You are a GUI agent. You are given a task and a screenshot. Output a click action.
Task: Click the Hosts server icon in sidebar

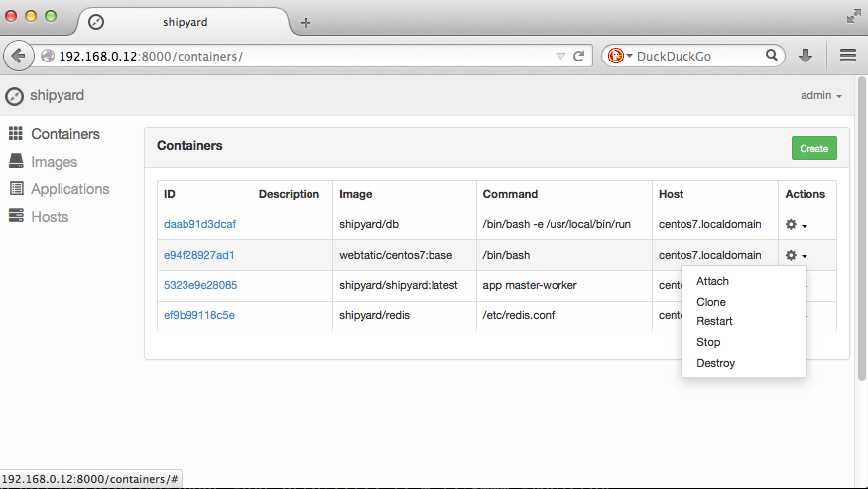point(16,216)
